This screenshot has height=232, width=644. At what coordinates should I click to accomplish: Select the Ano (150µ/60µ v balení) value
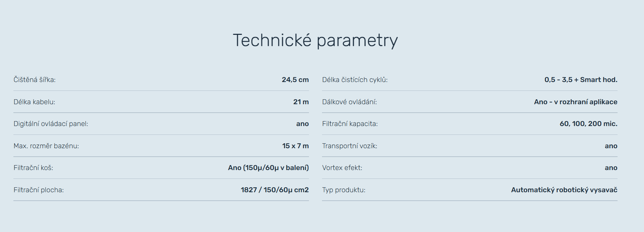pyautogui.click(x=268, y=168)
